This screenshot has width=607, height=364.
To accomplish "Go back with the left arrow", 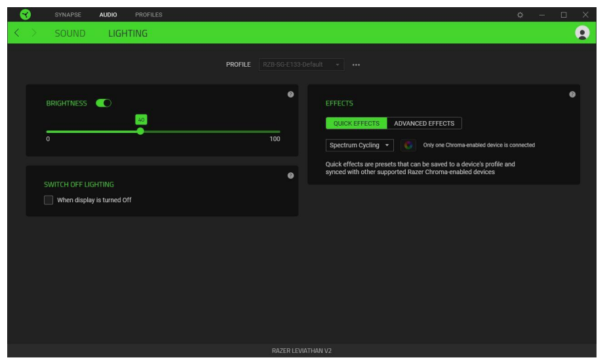I will 16,33.
